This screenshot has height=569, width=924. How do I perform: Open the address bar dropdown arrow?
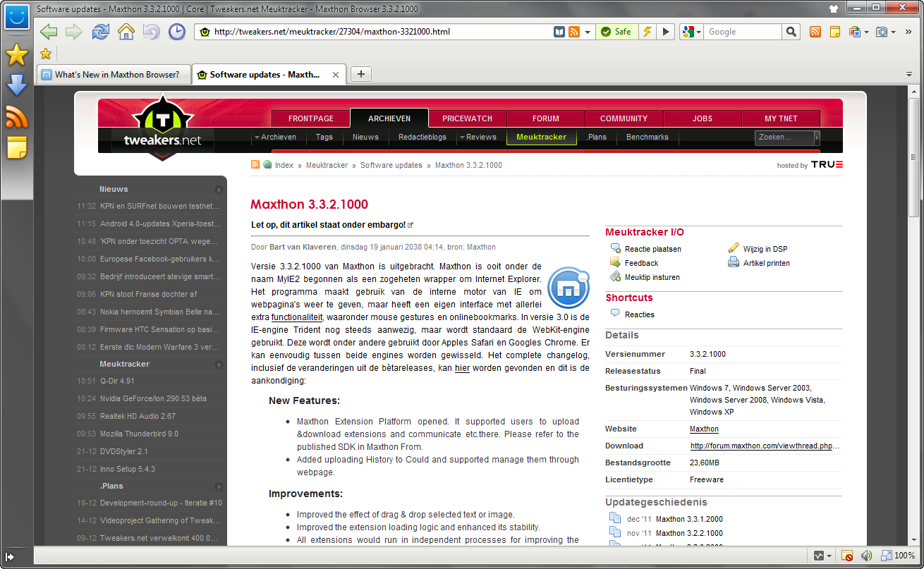(x=588, y=32)
